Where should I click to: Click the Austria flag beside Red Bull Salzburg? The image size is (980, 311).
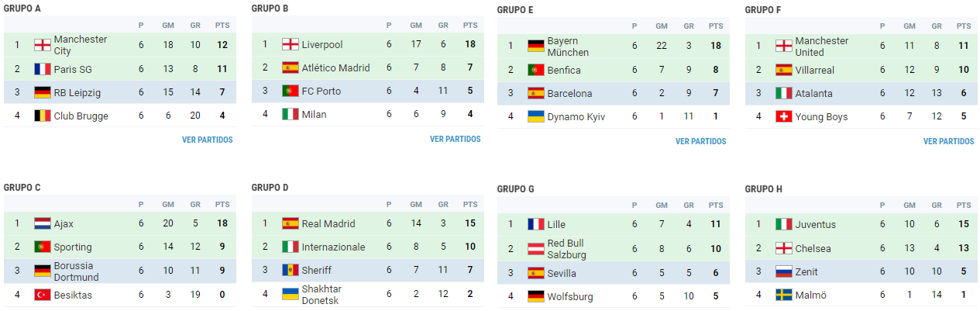pos(536,249)
